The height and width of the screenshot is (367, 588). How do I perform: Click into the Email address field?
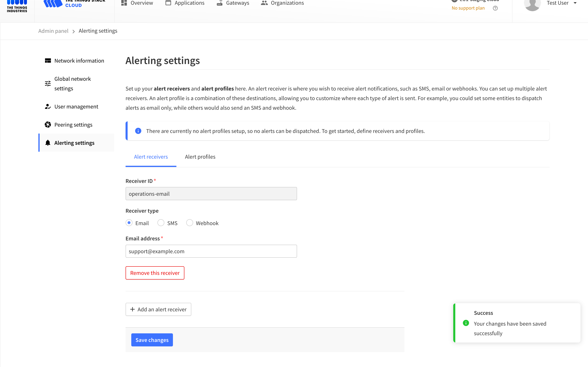coord(211,251)
